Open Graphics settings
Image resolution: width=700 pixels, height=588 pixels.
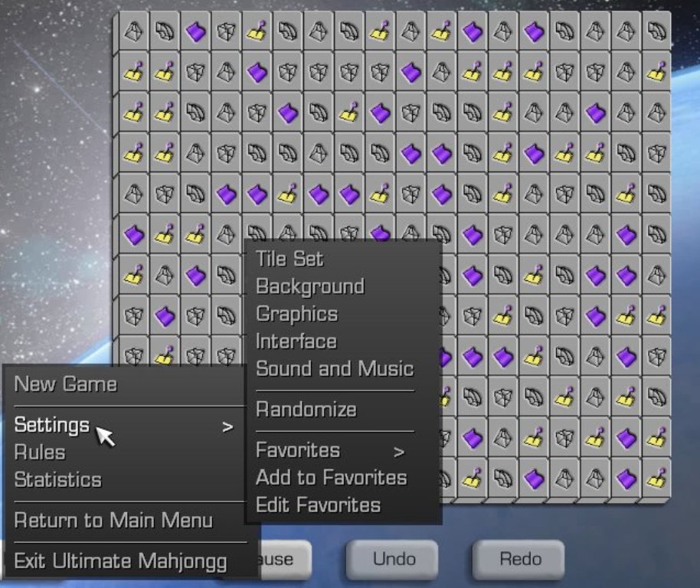296,314
